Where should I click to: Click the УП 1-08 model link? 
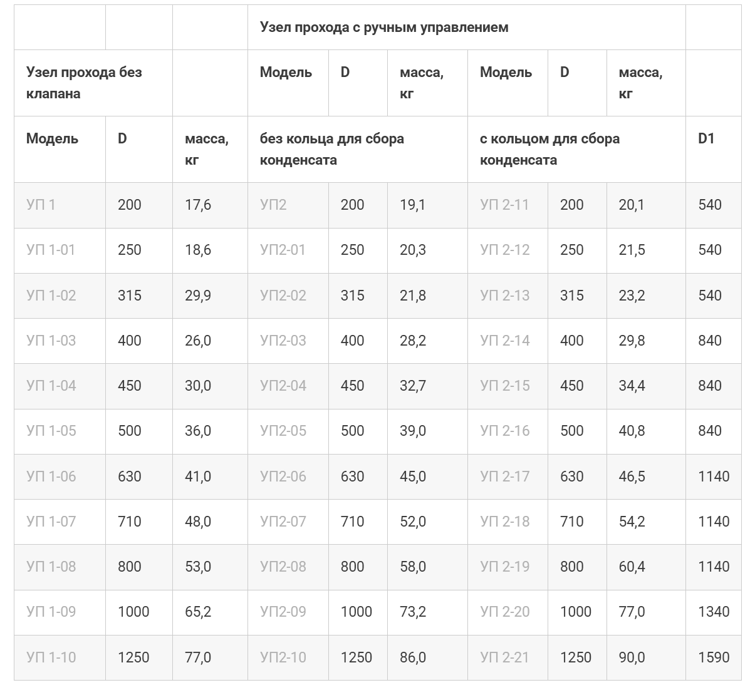coord(51,567)
